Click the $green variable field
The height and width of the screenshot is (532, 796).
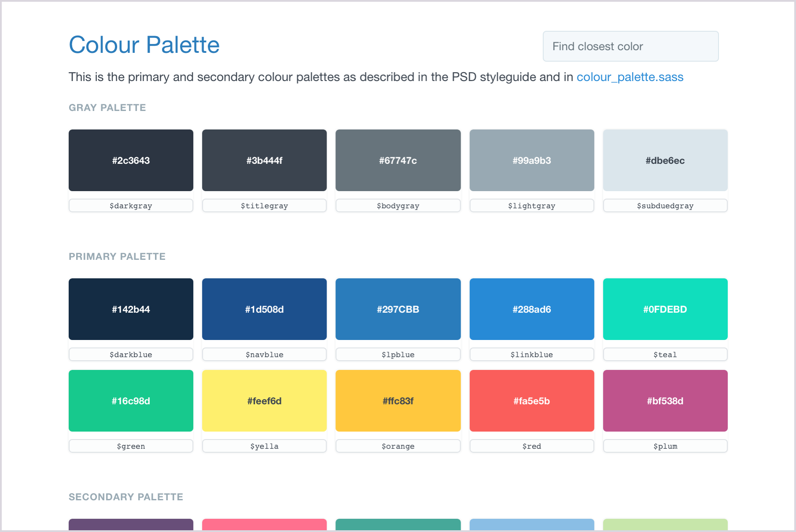[131, 446]
